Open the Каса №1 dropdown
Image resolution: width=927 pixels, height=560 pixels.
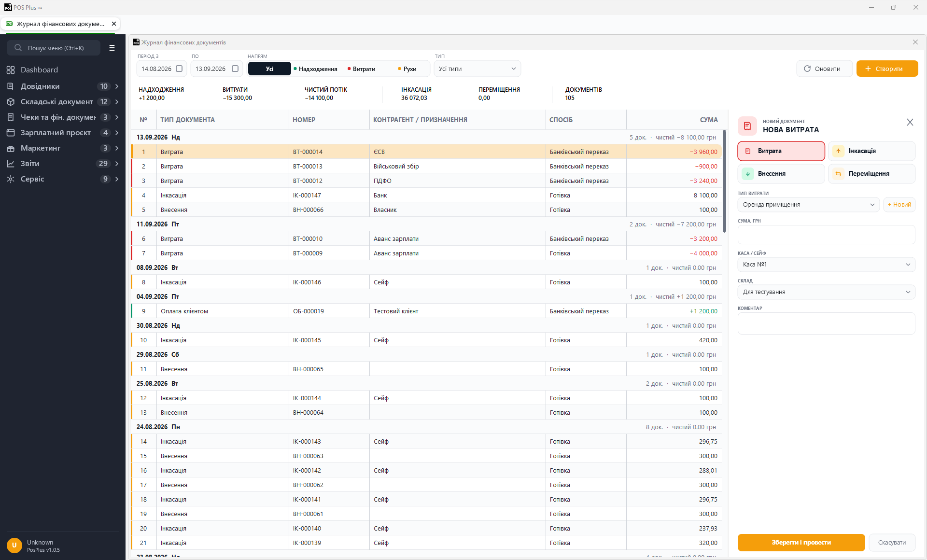[826, 265]
